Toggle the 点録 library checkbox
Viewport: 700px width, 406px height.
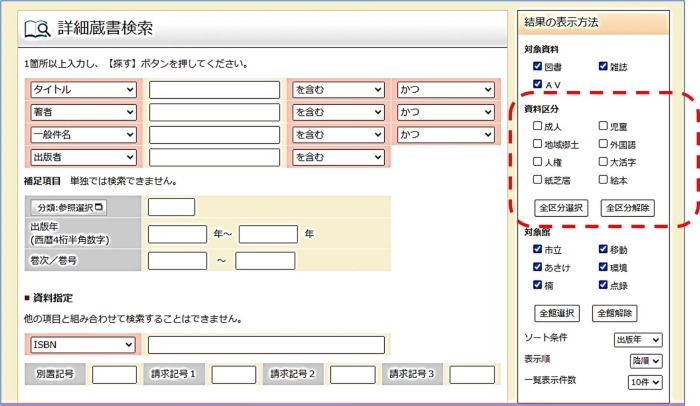point(603,285)
